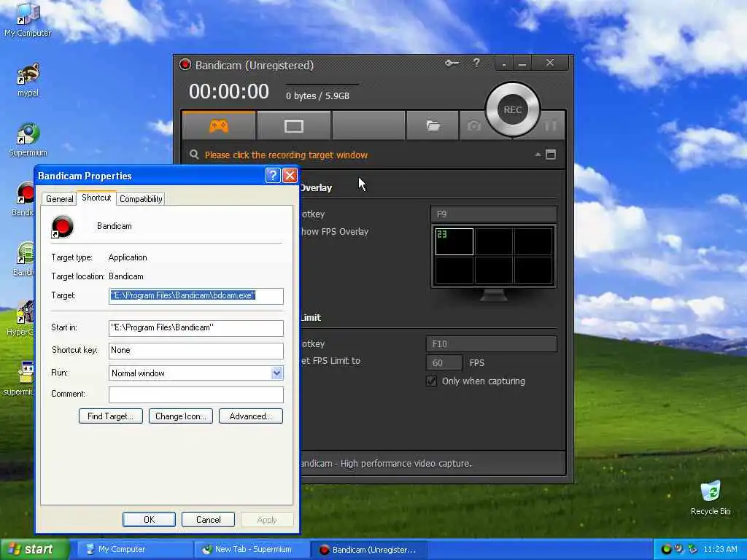Viewport: 747px width, 560px height.
Task: Click Cancel in Bandicam Properties
Action: (208, 519)
